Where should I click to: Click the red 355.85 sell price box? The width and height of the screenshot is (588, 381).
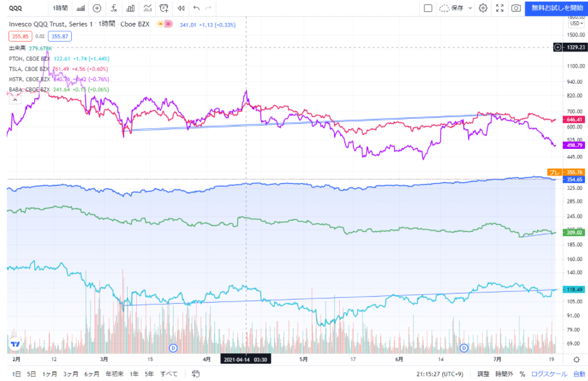[20, 36]
